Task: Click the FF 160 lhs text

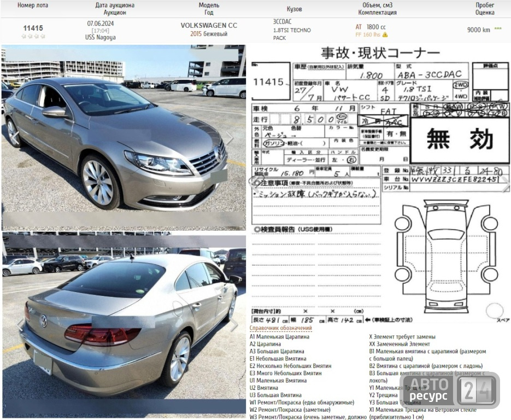Action: pyautogui.click(x=368, y=34)
